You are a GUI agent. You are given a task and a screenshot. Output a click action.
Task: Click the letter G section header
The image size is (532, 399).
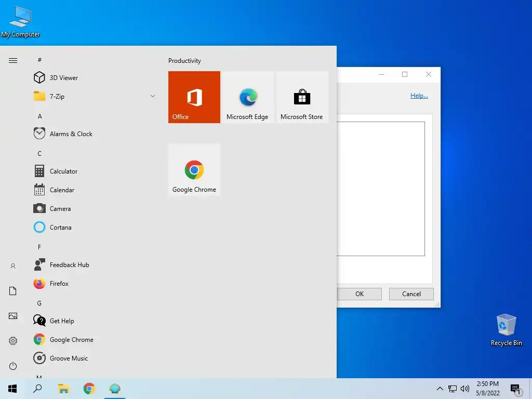click(x=39, y=303)
